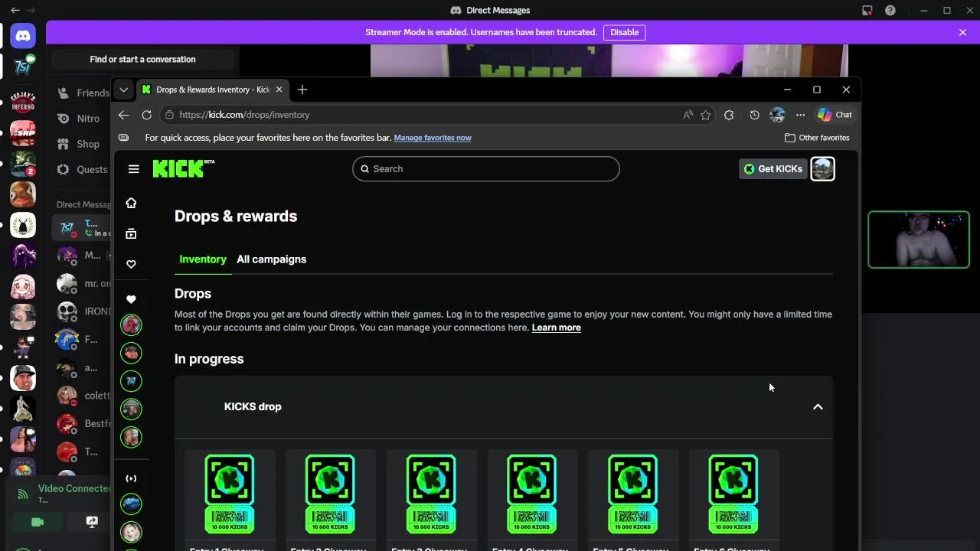Open the Kick sidebar live channels icon
Viewport: 980px width, 551px height.
[x=131, y=478]
